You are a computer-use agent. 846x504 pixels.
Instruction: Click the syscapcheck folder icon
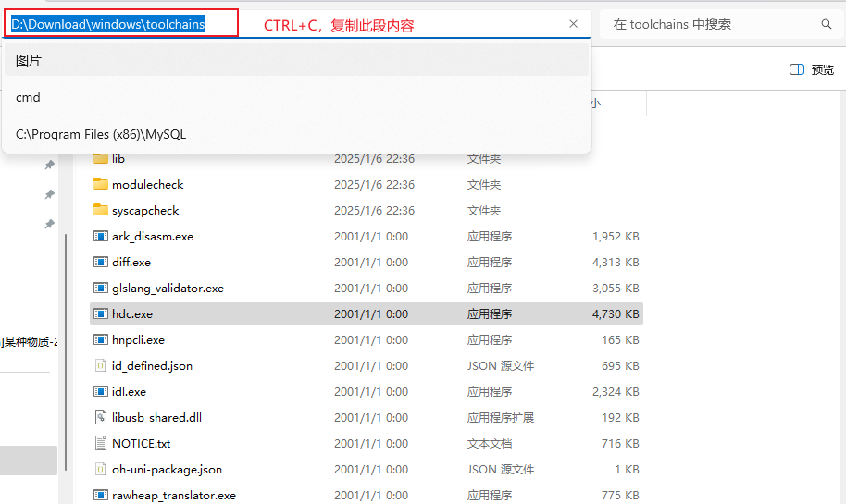point(100,210)
